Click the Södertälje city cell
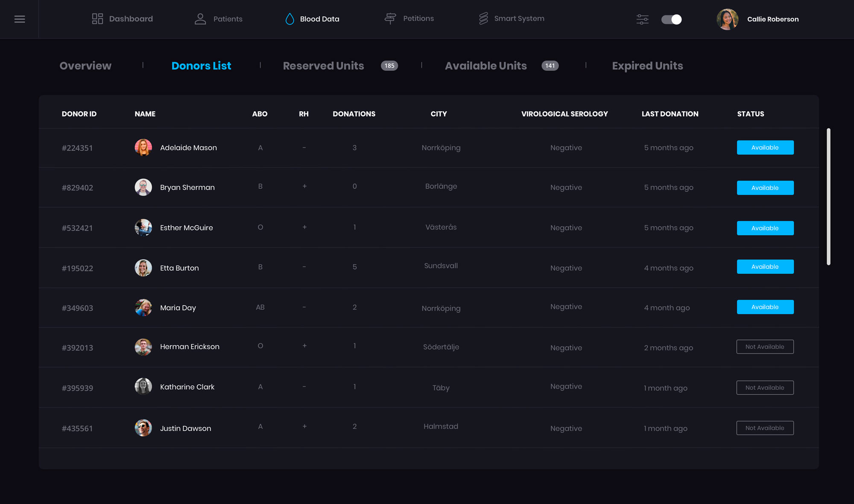Screen dimensions: 854x504 [x=441, y=347]
